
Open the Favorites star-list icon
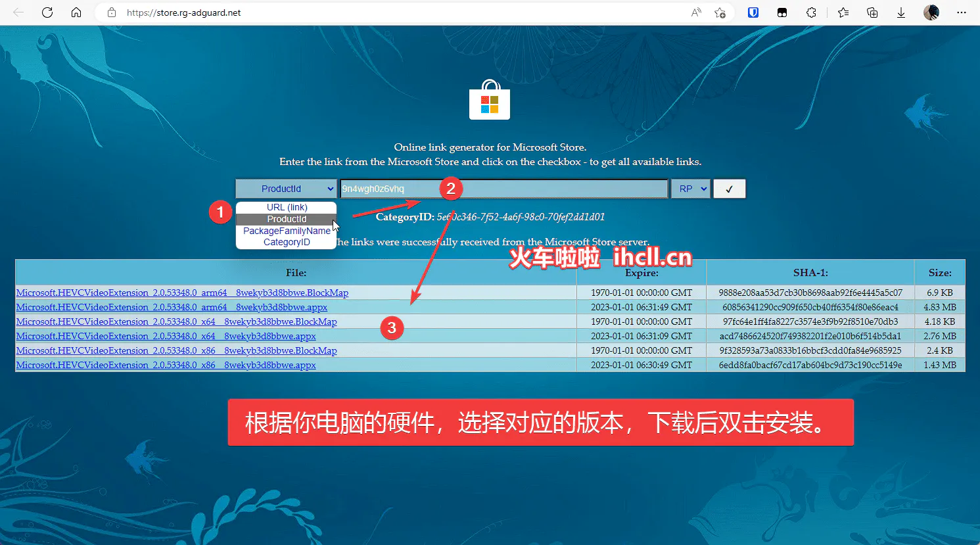click(843, 12)
